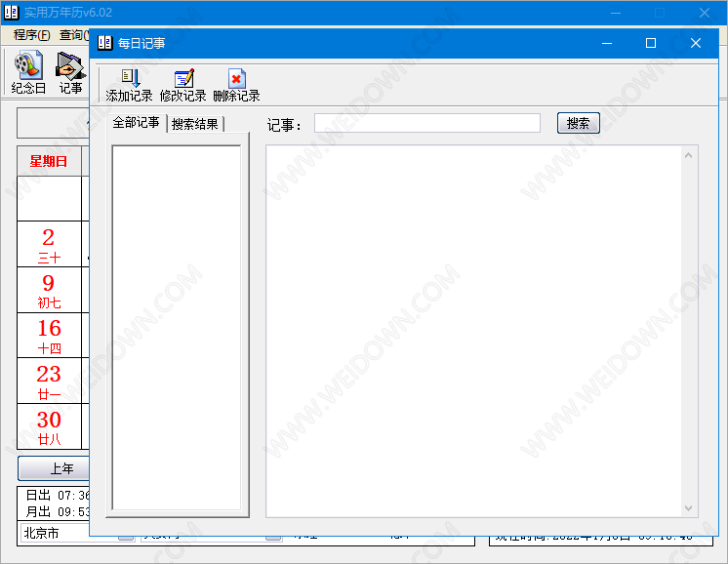The width and height of the screenshot is (728, 564).
Task: Click the notes content scrollbar down arrow
Action: pos(690,508)
